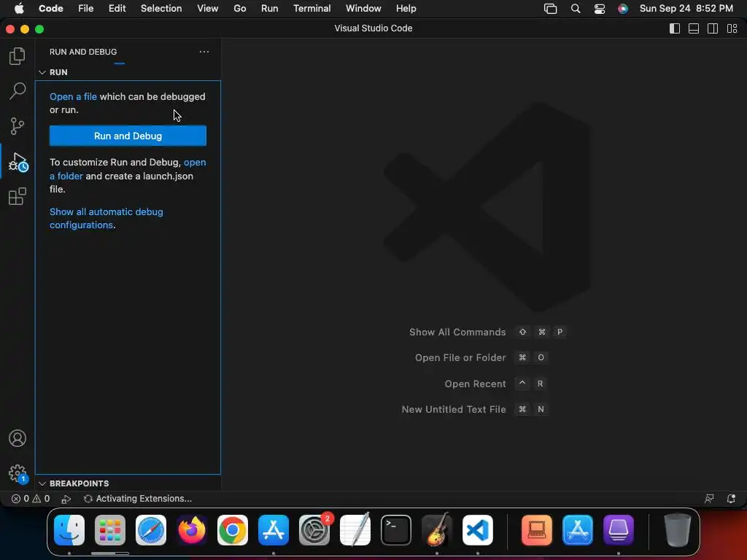Click the Siri icon in menu bar
The image size is (747, 560).
point(623,9)
